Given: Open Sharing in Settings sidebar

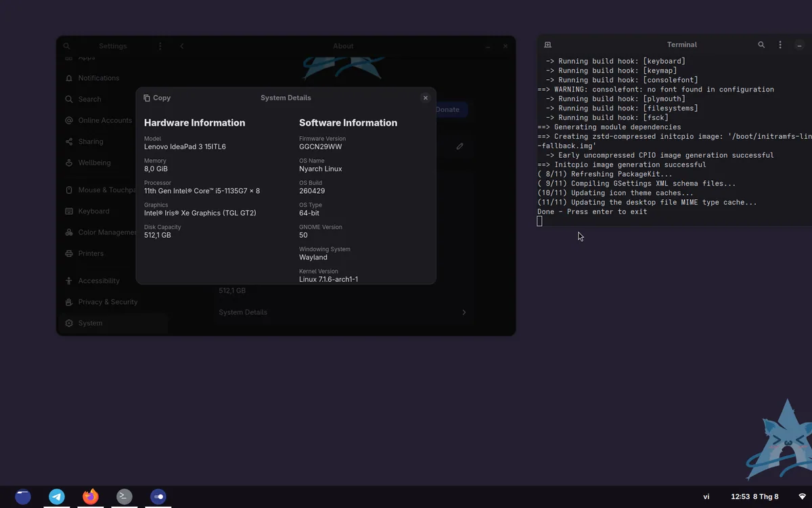Looking at the screenshot, I should [x=112, y=142].
